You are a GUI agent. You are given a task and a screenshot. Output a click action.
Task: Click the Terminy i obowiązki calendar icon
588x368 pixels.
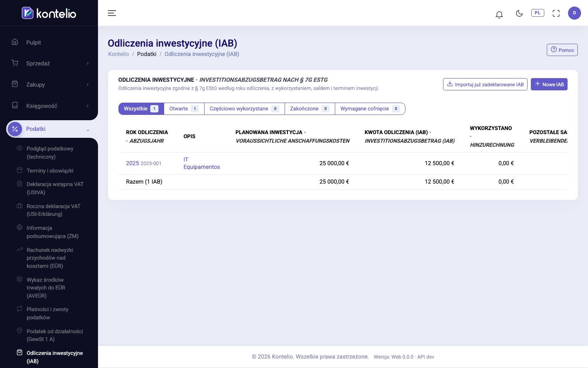[19, 170]
